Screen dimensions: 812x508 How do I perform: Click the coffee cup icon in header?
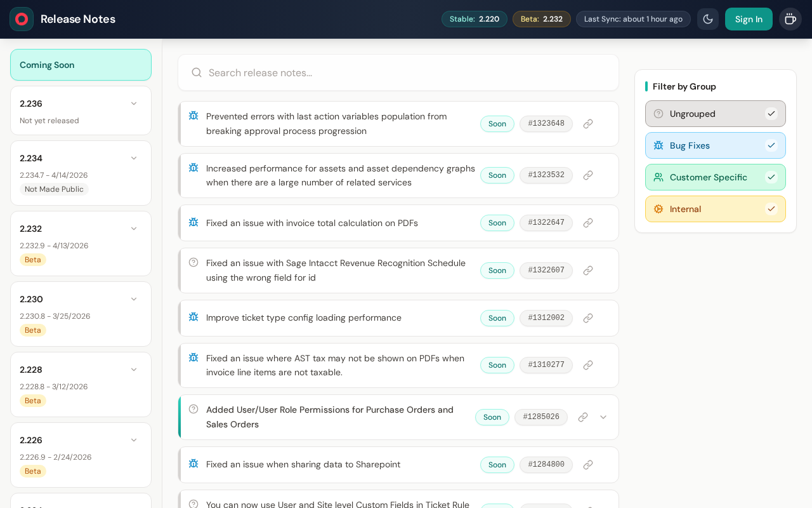coord(790,19)
